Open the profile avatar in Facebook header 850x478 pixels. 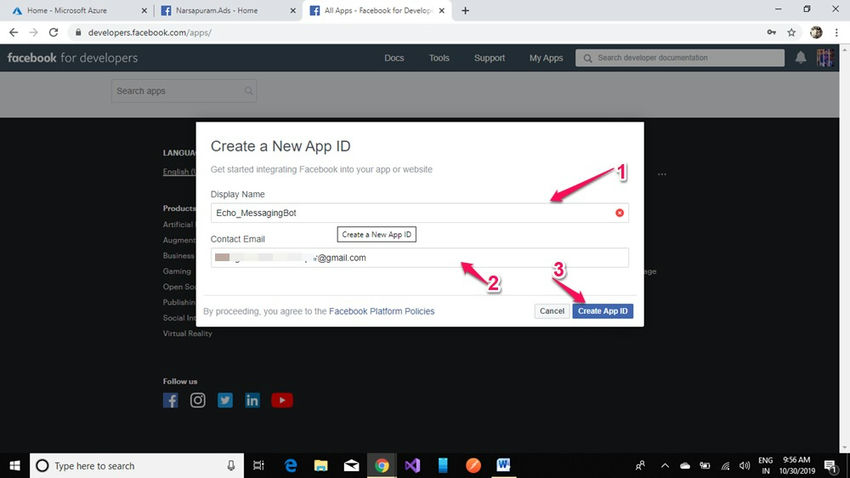pyautogui.click(x=825, y=57)
